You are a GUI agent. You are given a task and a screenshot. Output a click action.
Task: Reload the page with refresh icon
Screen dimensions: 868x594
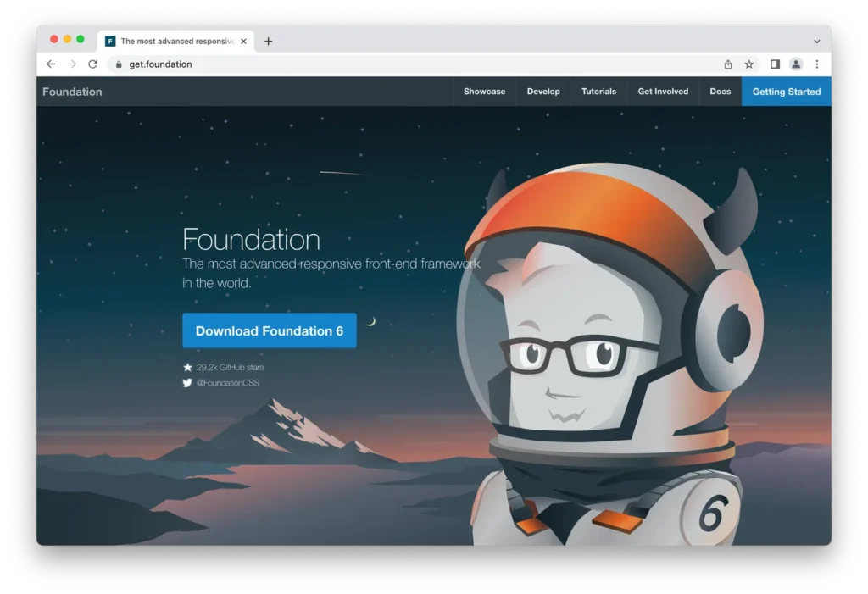[93, 64]
